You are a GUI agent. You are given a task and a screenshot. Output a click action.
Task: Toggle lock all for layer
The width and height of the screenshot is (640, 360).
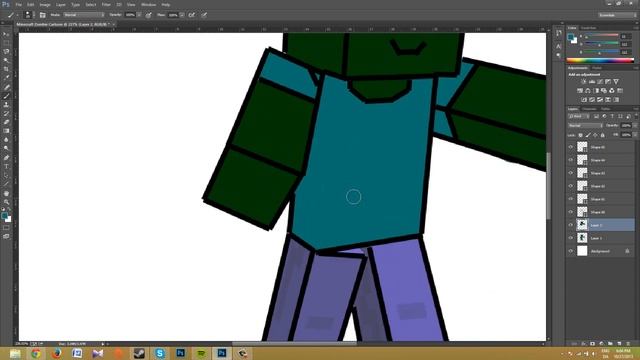pos(602,135)
